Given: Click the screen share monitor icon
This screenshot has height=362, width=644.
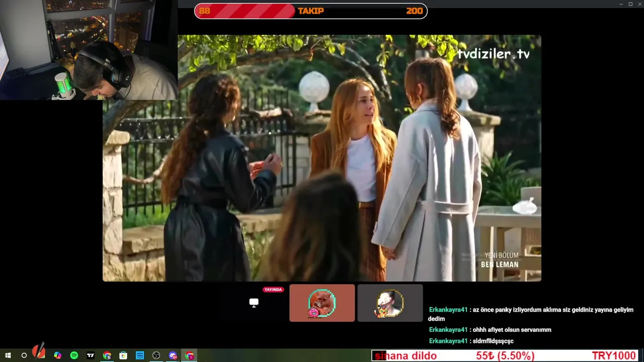Looking at the screenshot, I should [254, 303].
